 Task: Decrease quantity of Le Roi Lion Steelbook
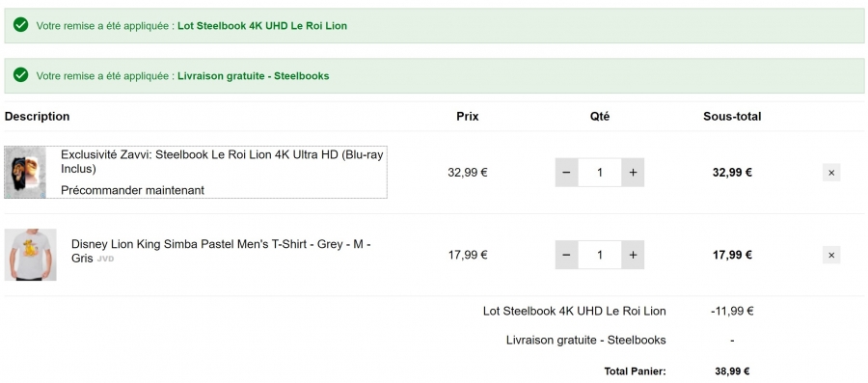(566, 172)
